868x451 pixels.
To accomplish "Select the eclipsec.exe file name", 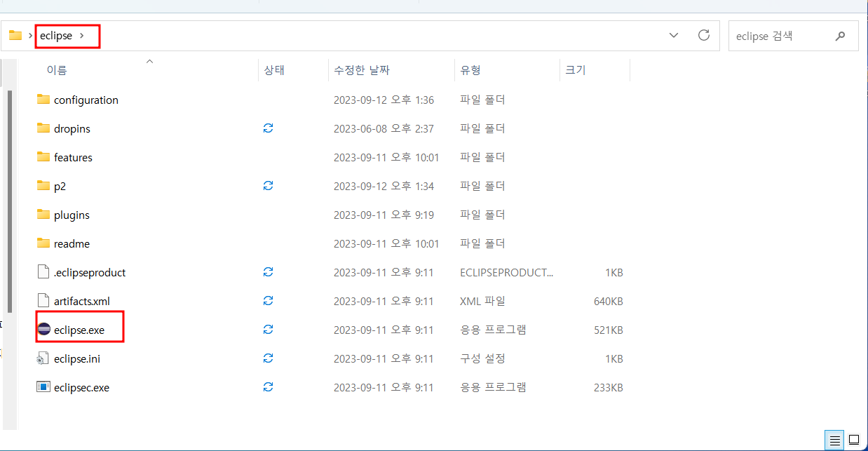I will (x=81, y=388).
